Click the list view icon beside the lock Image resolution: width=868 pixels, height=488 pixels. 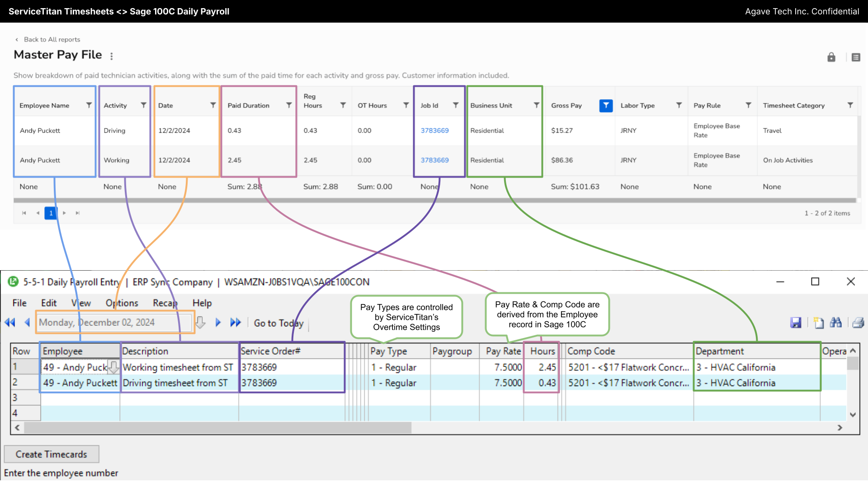pyautogui.click(x=856, y=57)
